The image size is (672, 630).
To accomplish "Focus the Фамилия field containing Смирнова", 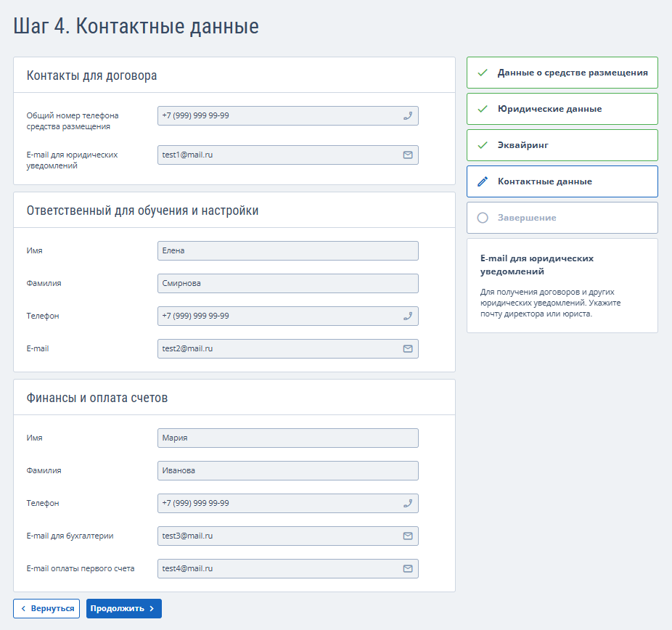I will tap(287, 283).
